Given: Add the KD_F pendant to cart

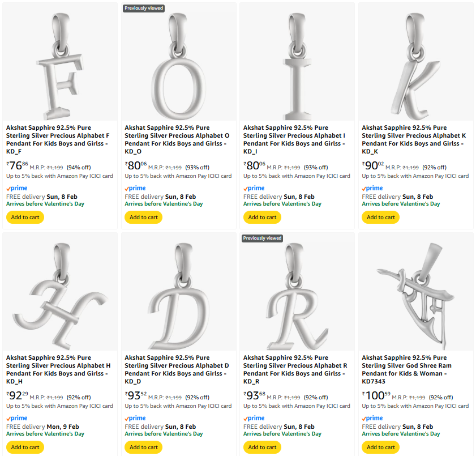Looking at the screenshot, I should coord(25,217).
